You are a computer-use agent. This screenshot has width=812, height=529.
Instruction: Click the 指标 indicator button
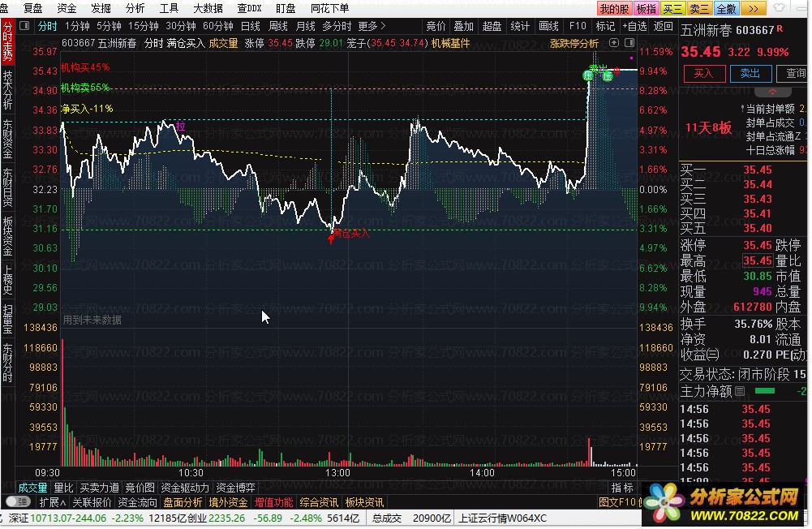[622, 488]
